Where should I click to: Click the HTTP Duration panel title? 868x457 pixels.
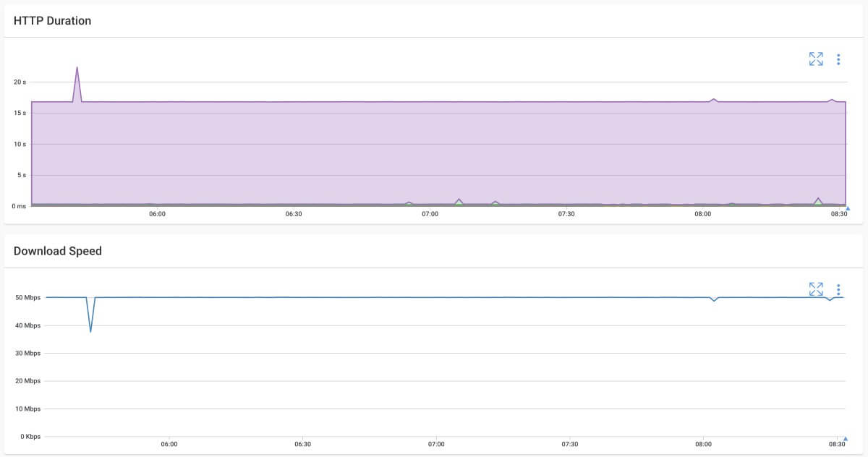(x=52, y=20)
